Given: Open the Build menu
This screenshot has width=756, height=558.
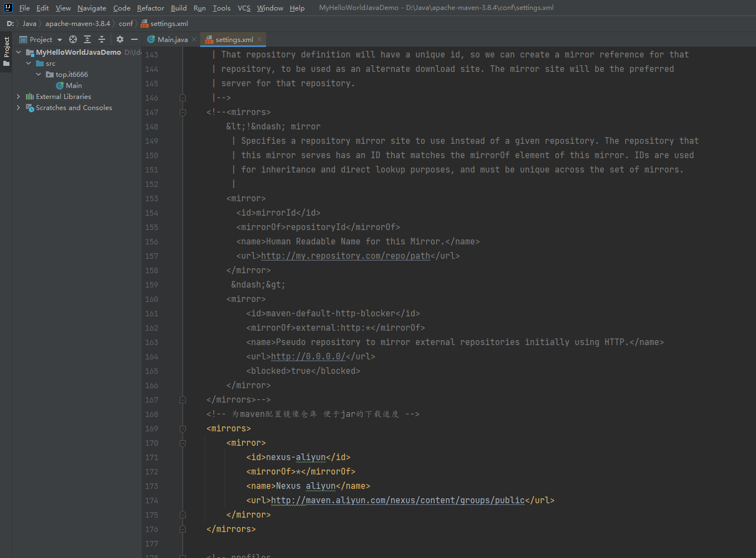Looking at the screenshot, I should tap(179, 8).
